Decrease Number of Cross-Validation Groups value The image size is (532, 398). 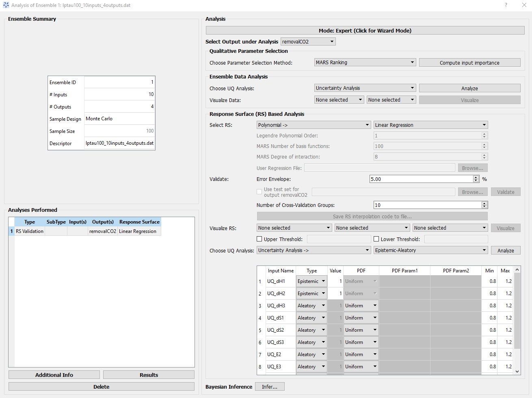pos(484,207)
